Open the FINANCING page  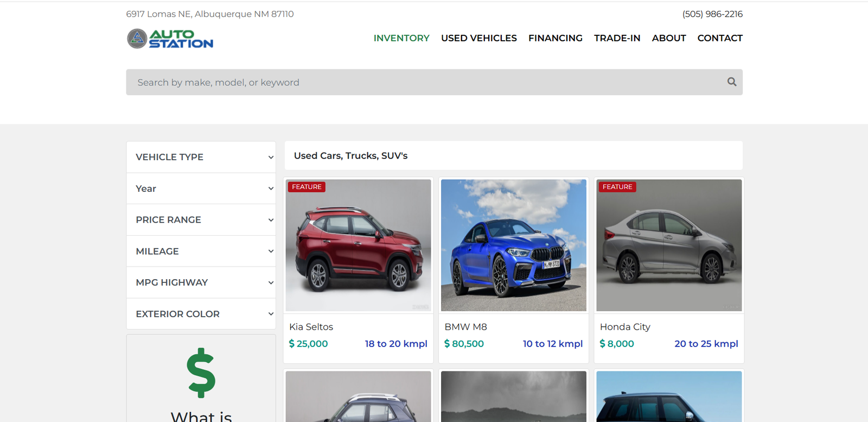556,38
